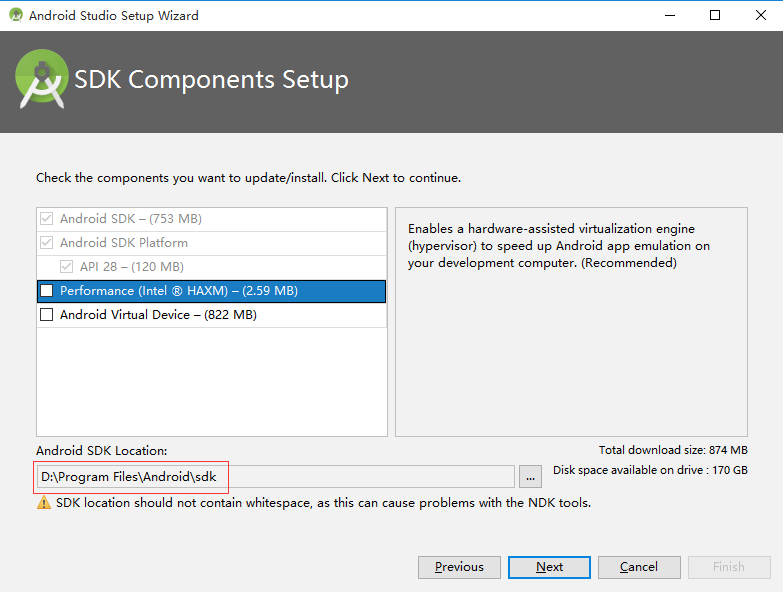783x592 pixels.
Task: Click the Android Studio logo in header
Action: (42, 80)
